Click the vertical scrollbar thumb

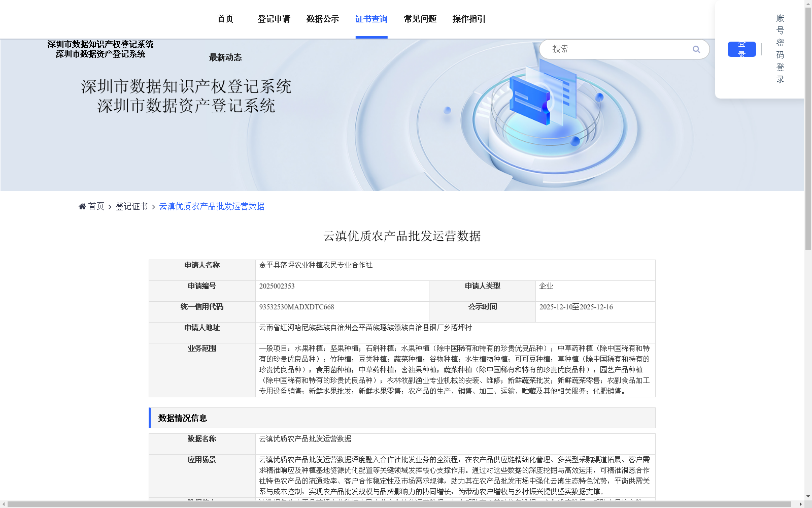(x=808, y=129)
